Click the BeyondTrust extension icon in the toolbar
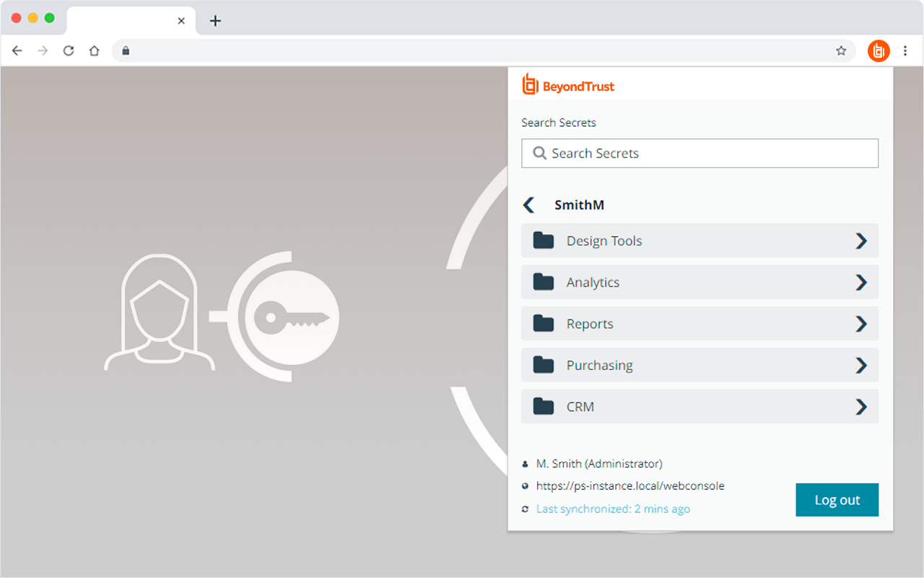 click(878, 51)
